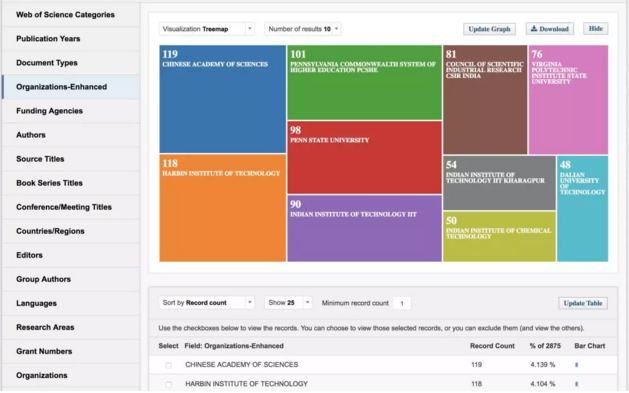The image size is (629, 393).
Task: Click the Minimum record count input field
Action: (x=402, y=303)
